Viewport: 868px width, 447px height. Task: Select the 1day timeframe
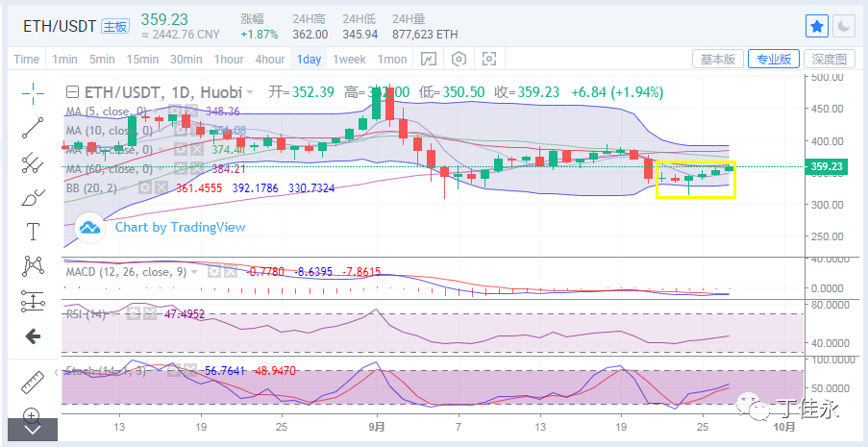point(309,60)
